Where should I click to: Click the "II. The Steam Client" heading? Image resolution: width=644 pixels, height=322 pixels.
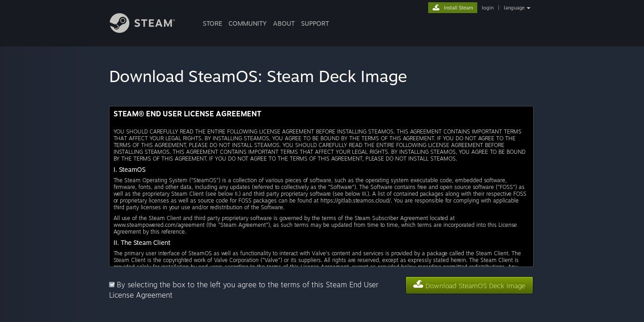pyautogui.click(x=142, y=243)
